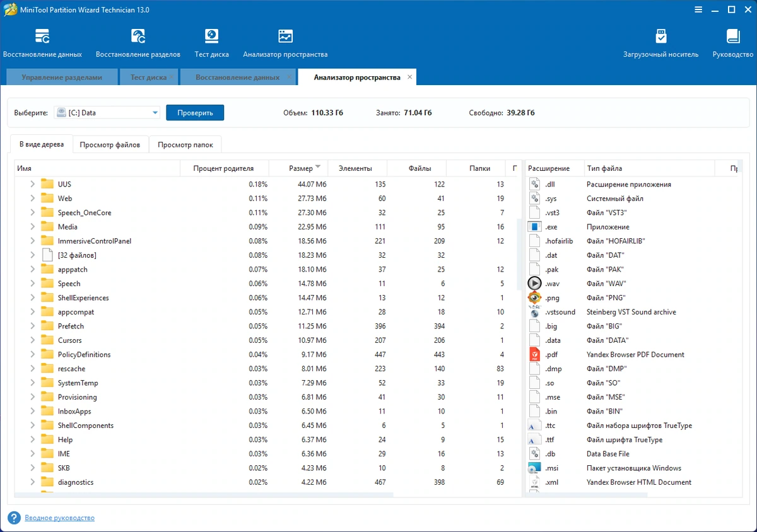Open Partition Recovery (Восстановление разделов) toolbar icon
Viewport: 757px width, 532px height.
[x=138, y=37]
